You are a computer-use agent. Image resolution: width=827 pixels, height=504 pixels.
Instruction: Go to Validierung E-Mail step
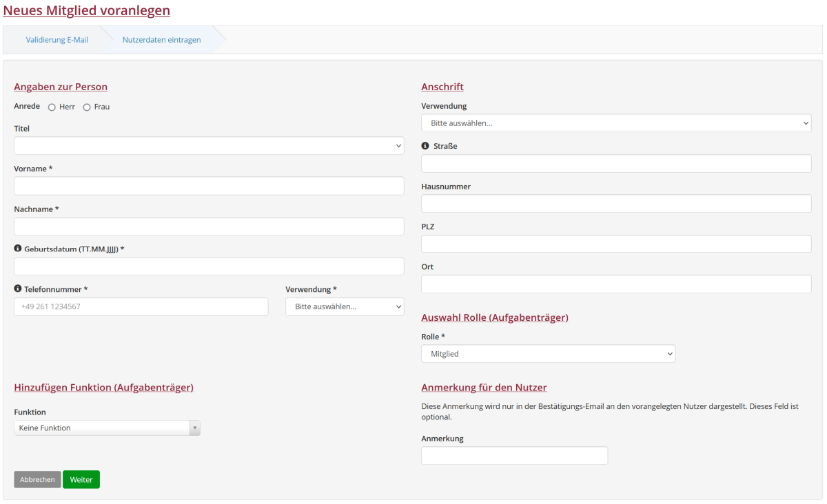pos(57,40)
